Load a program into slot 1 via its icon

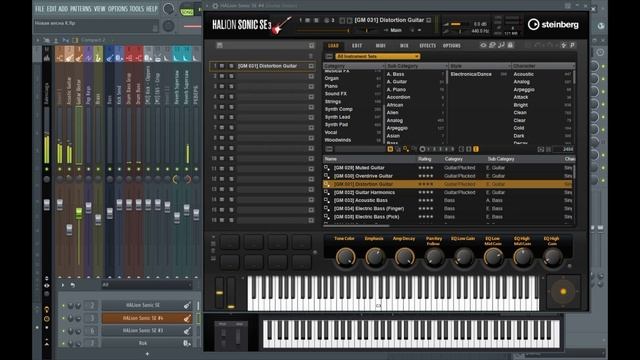(311, 66)
